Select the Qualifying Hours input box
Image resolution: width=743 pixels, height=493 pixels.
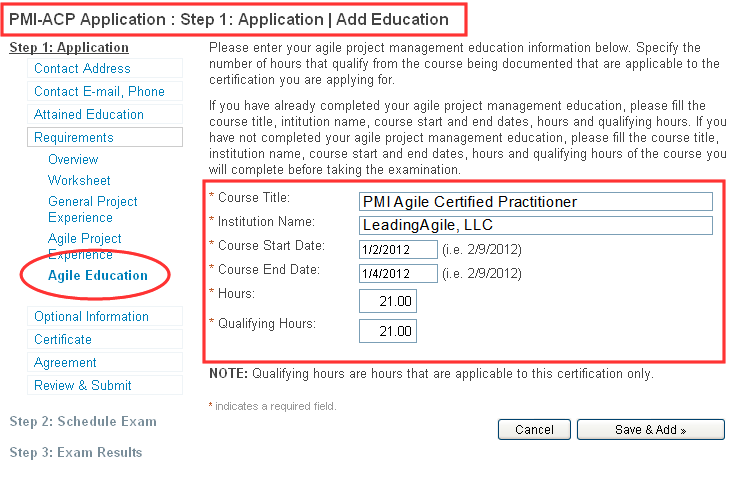coord(388,331)
